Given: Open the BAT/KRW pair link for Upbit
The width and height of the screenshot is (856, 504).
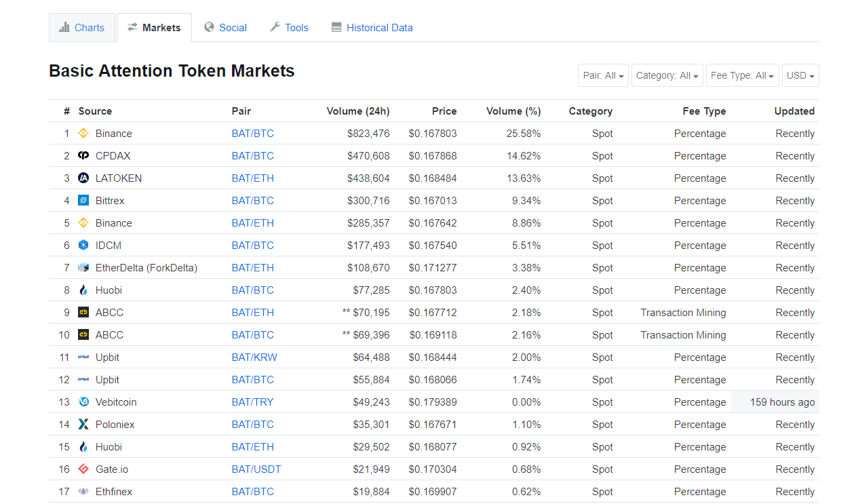Looking at the screenshot, I should click(254, 357).
